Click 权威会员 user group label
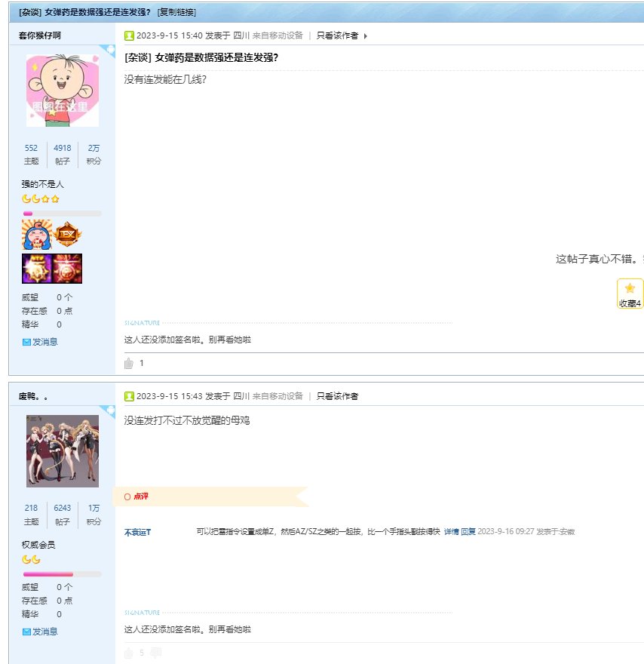Viewport: 644px width, 664px height. (38, 545)
